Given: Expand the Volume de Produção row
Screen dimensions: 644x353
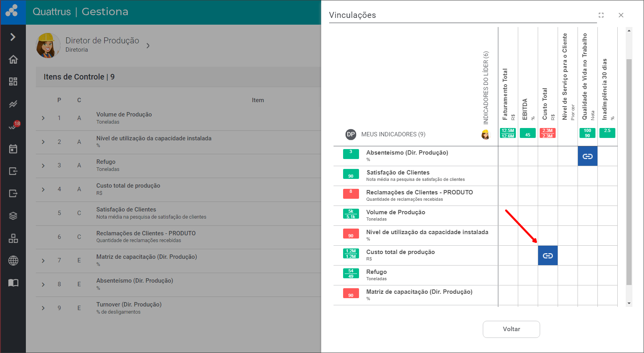Looking at the screenshot, I should coord(43,118).
